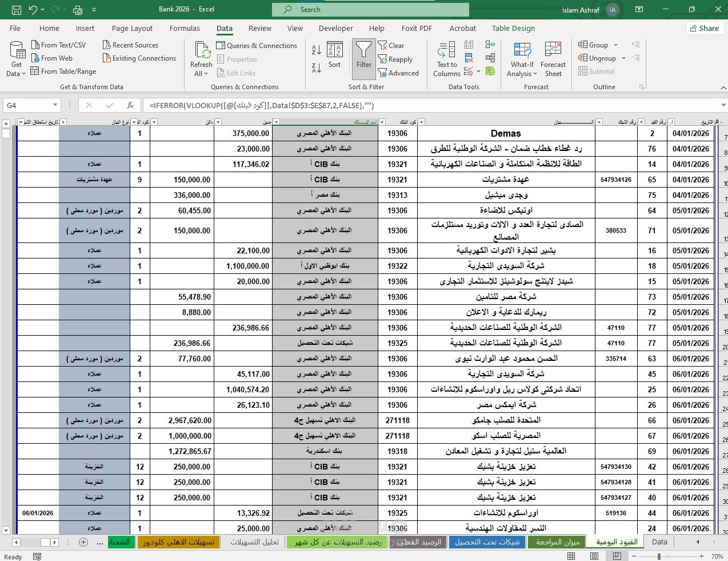Open Advanced filter options

click(399, 73)
